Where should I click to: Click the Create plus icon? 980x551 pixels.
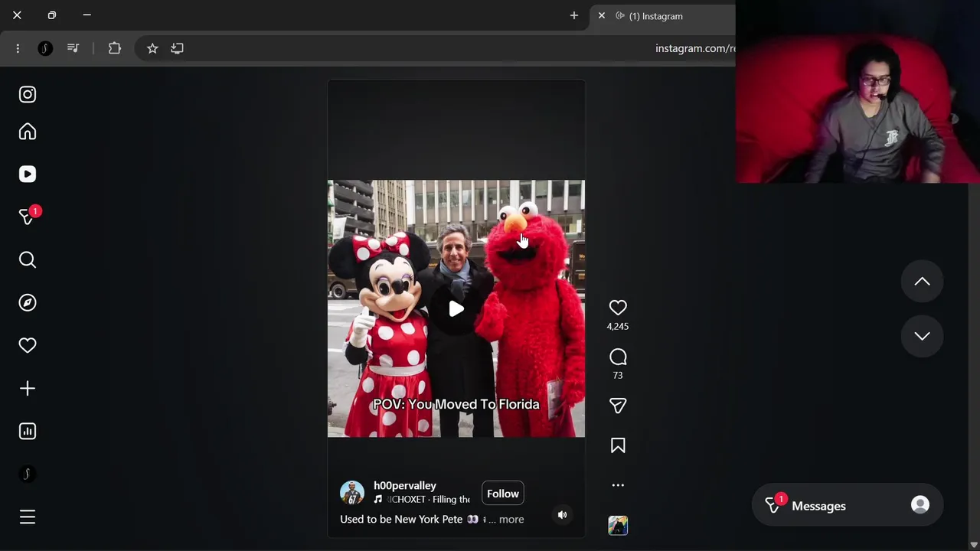[28, 389]
